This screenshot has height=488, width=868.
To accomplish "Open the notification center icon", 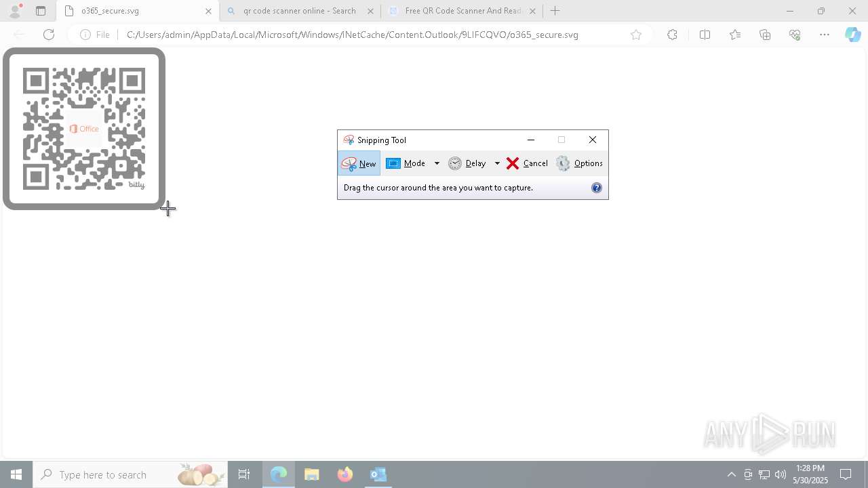I will [846, 474].
